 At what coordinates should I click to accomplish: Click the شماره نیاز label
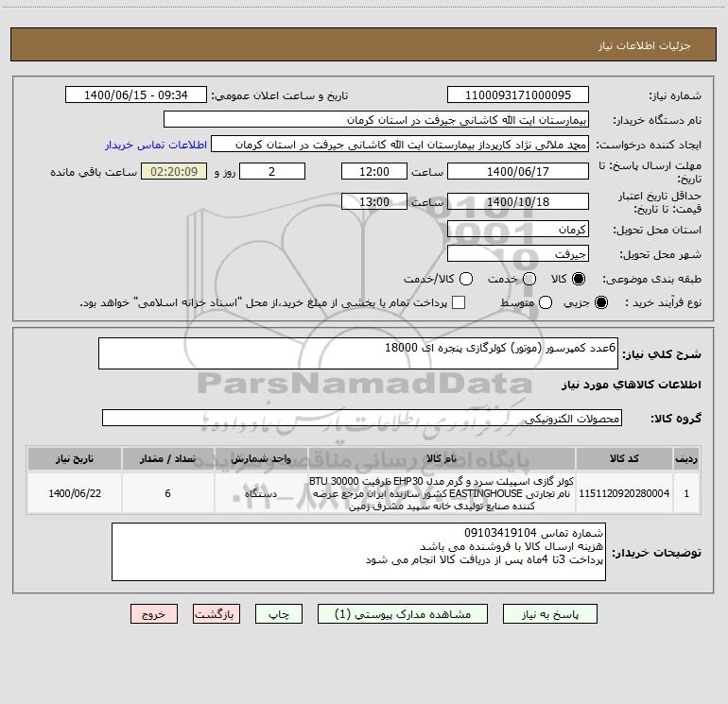click(675, 95)
